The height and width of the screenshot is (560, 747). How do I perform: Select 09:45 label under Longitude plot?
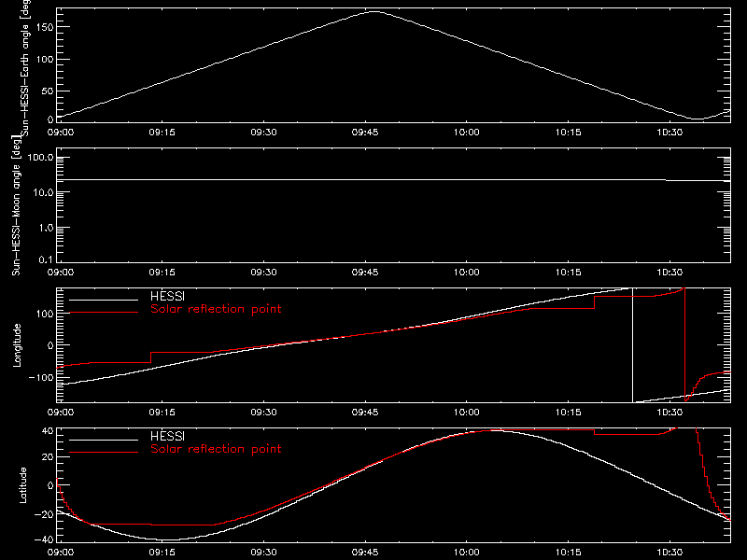(x=365, y=412)
